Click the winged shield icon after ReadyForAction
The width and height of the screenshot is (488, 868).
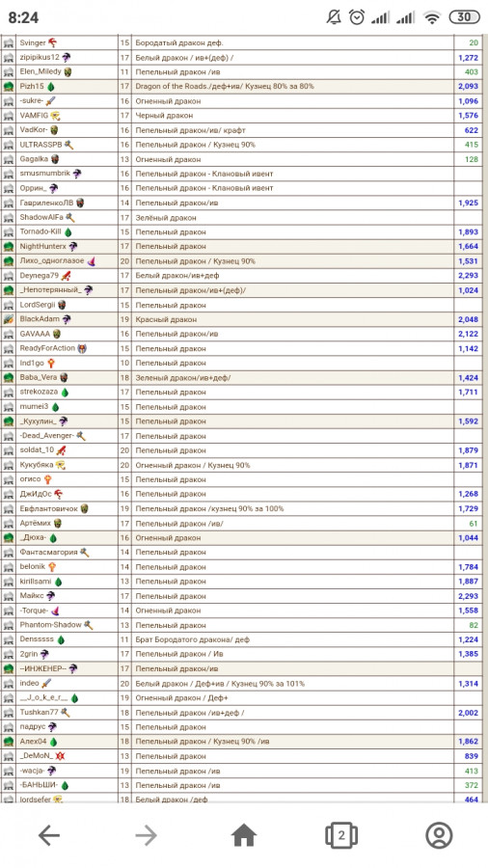(82, 348)
